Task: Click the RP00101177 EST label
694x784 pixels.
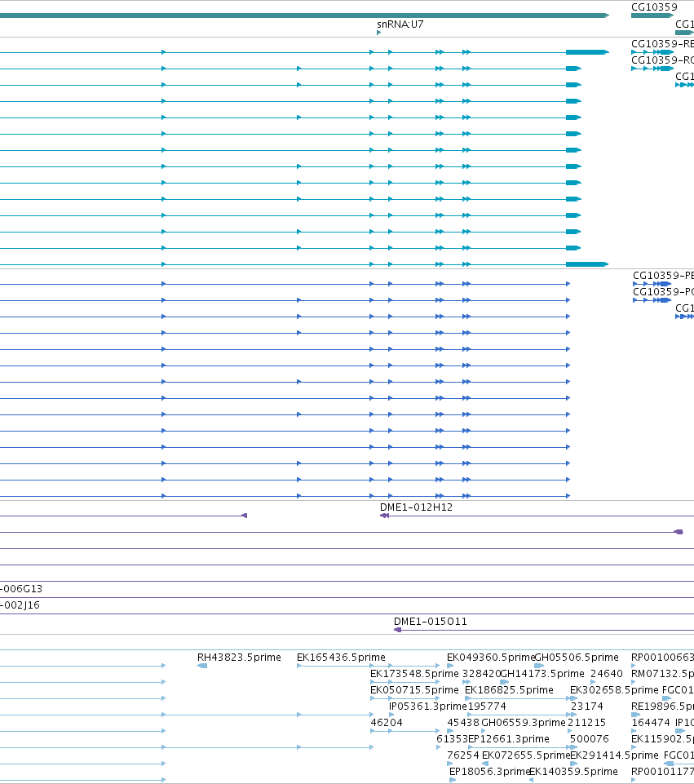Action: coord(662,772)
